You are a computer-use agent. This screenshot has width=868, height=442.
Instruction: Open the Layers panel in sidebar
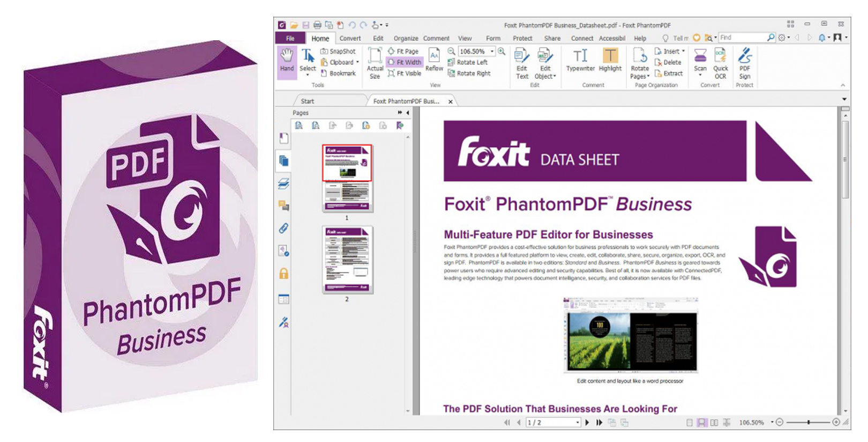(284, 183)
